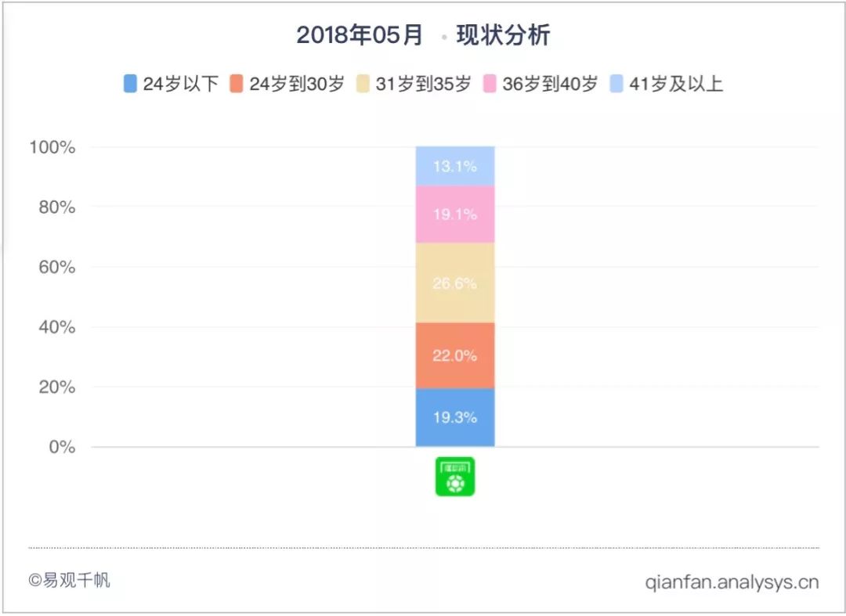
Task: Select the 13.1% light blue bar segment
Action: coord(455,166)
